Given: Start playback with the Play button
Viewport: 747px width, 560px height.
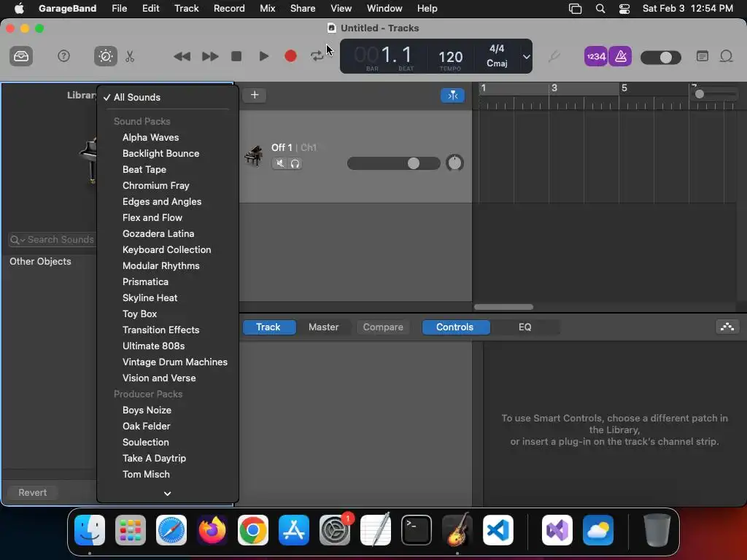Looking at the screenshot, I should [x=263, y=56].
